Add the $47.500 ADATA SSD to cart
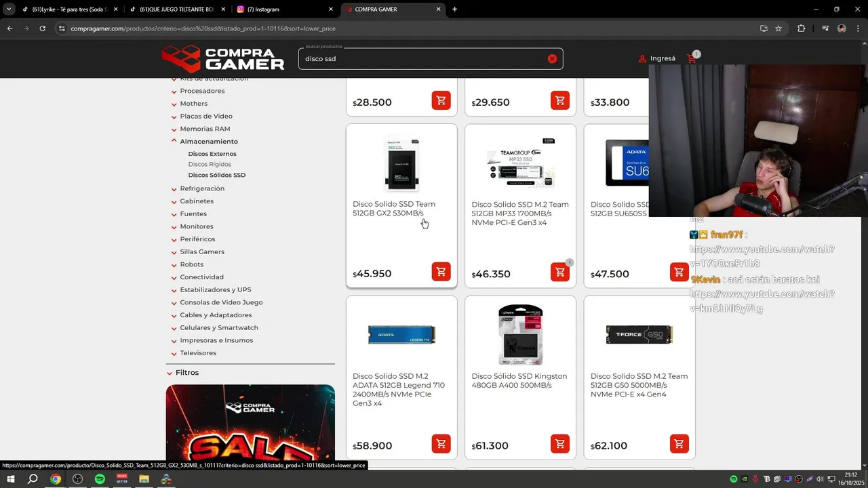The height and width of the screenshot is (488, 868). [679, 272]
